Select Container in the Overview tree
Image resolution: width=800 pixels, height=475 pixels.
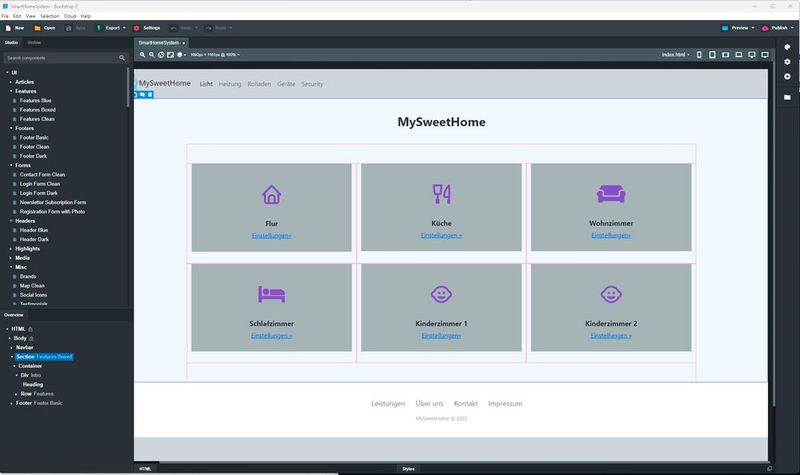30,366
